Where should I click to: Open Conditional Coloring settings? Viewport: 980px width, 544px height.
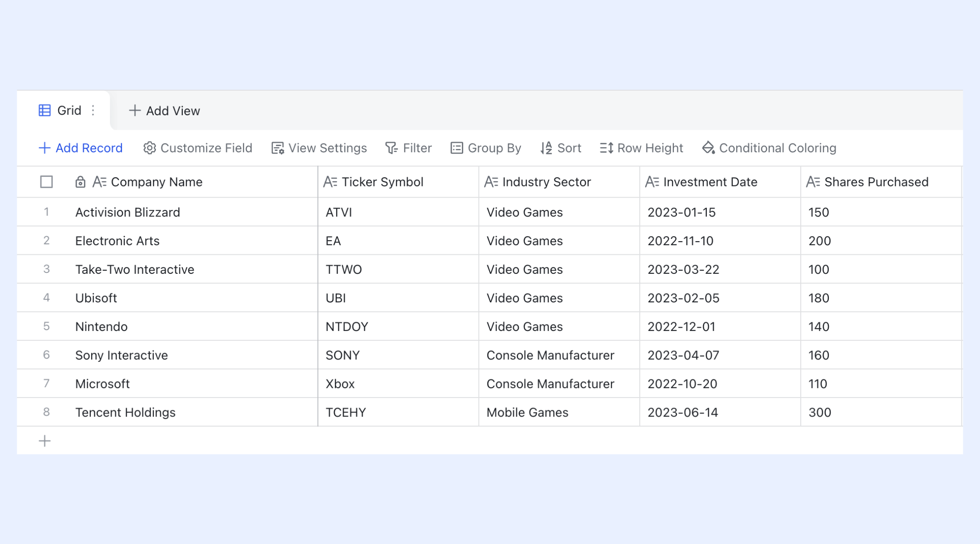769,148
